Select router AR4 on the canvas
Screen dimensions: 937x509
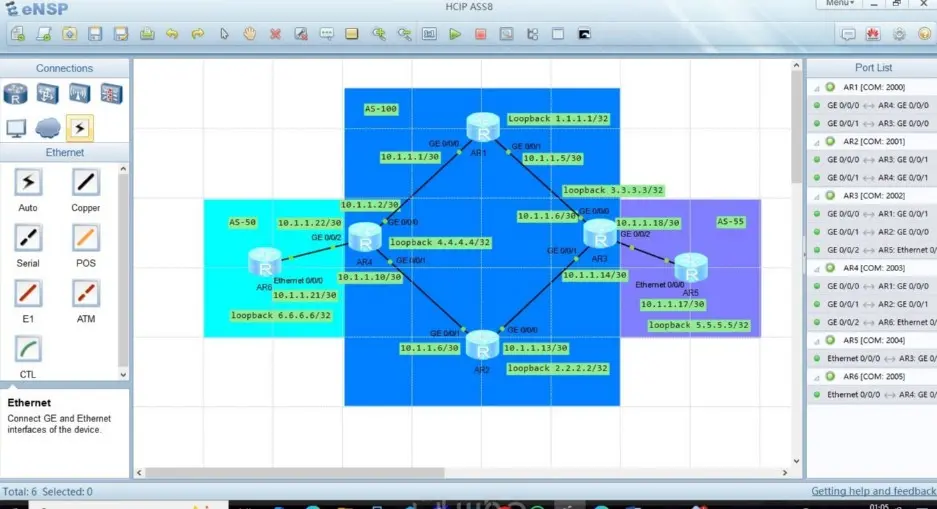click(365, 237)
